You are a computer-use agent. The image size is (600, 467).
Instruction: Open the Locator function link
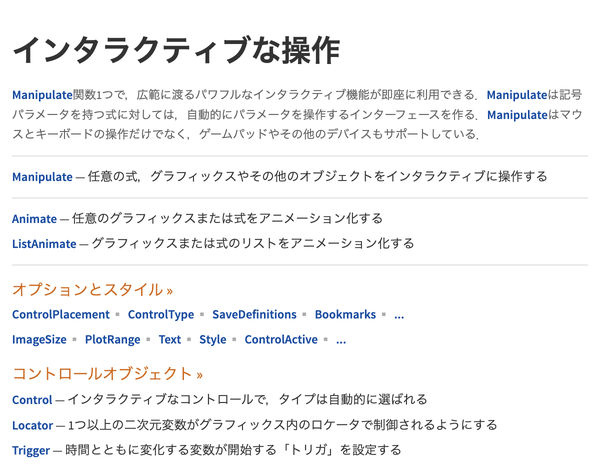(x=33, y=425)
